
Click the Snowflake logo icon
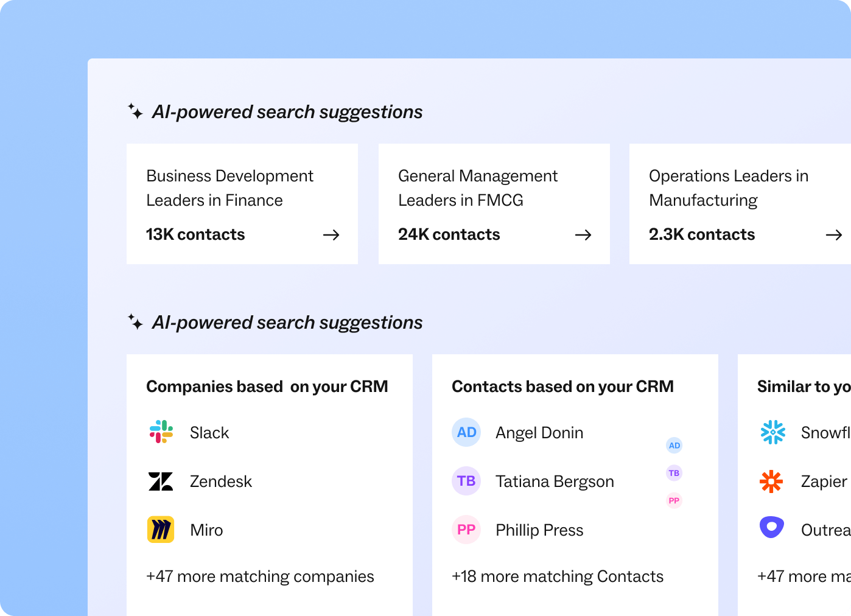pos(772,432)
